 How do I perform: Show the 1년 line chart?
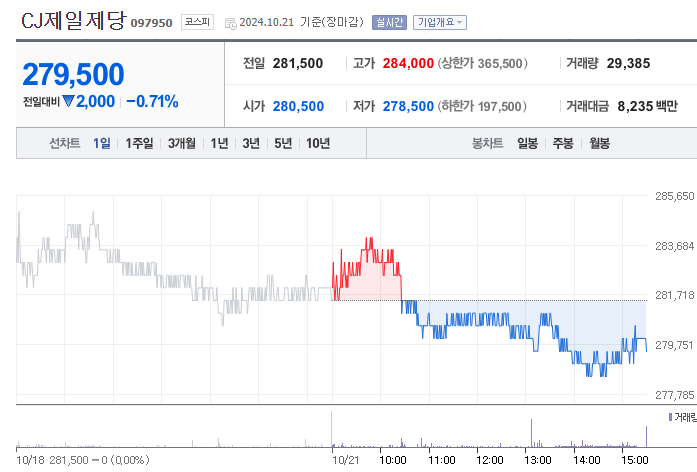219,143
